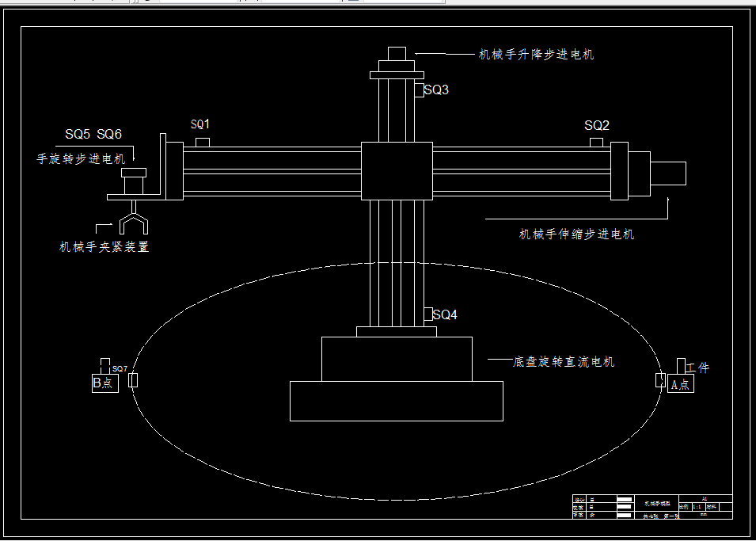
Task: Click the 机械手升降步进电机 label text
Action: 534,52
